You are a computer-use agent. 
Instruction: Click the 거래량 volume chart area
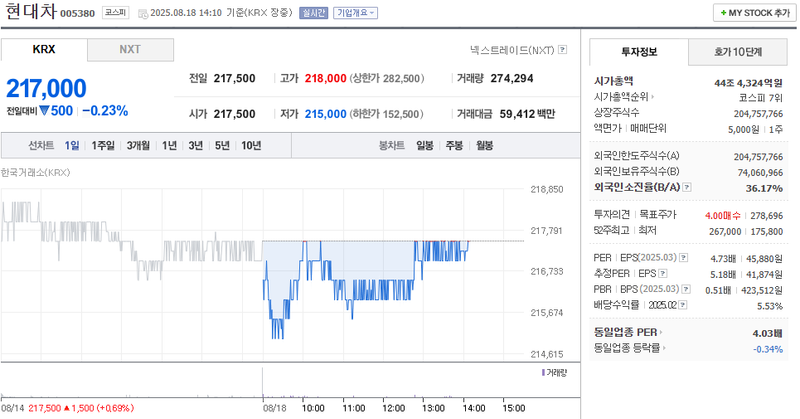click(291, 382)
